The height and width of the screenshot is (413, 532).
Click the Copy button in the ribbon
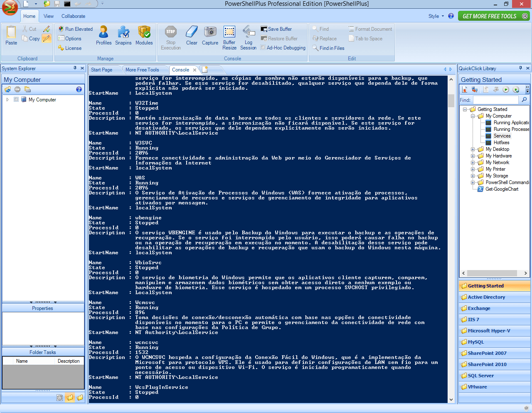click(31, 39)
